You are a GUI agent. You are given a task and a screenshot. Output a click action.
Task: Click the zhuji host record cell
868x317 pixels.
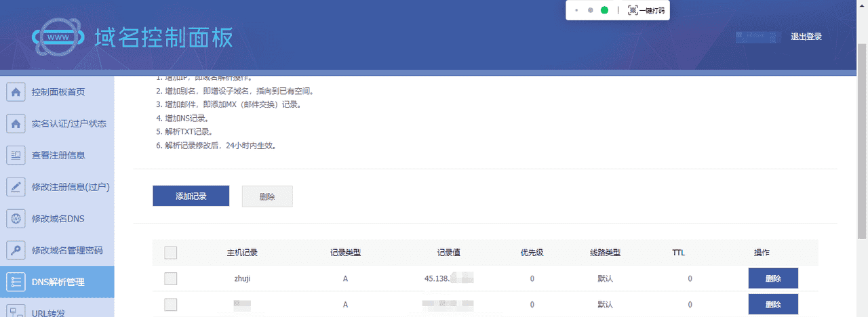pos(242,278)
